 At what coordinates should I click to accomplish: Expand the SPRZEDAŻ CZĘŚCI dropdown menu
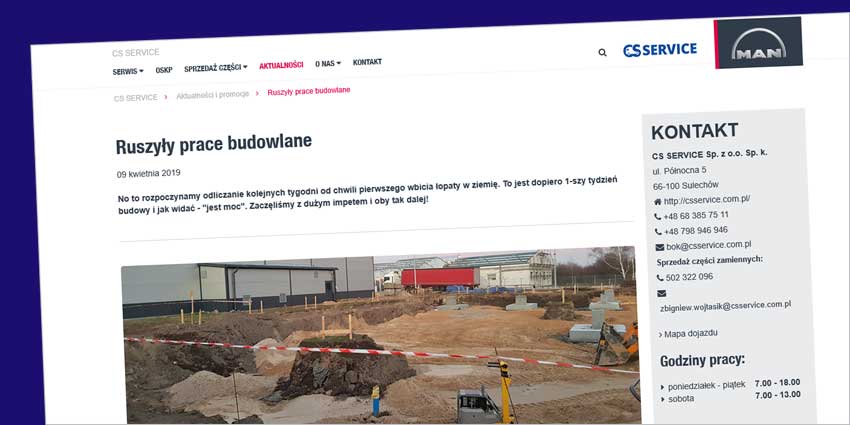click(x=216, y=68)
